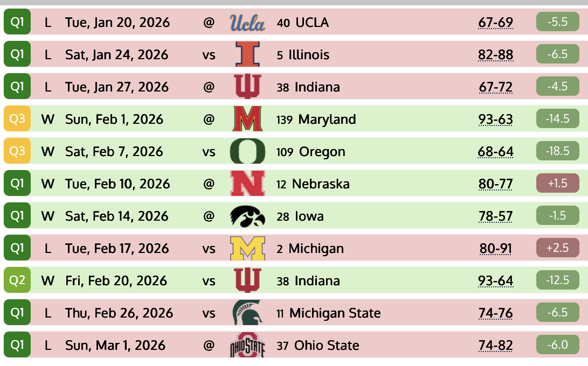This screenshot has width=588, height=366.
Task: Click the 74-76 Michigan State score
Action: (x=495, y=313)
